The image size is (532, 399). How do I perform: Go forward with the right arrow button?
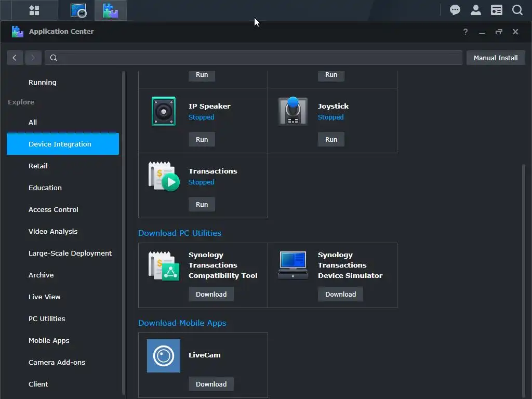[33, 58]
